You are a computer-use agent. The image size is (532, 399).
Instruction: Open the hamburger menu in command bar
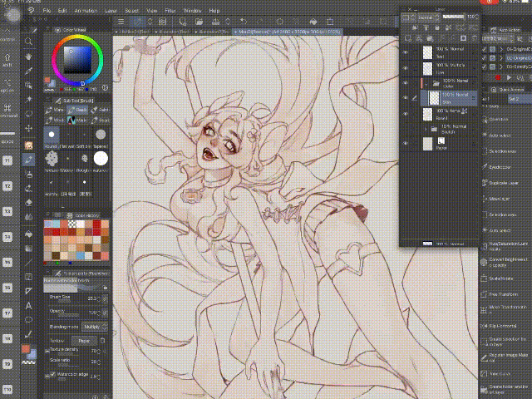coord(121,22)
